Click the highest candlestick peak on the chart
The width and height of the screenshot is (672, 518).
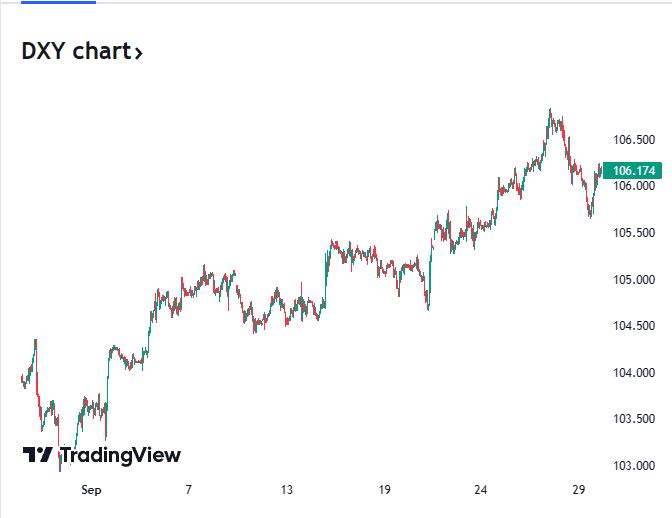(550, 110)
